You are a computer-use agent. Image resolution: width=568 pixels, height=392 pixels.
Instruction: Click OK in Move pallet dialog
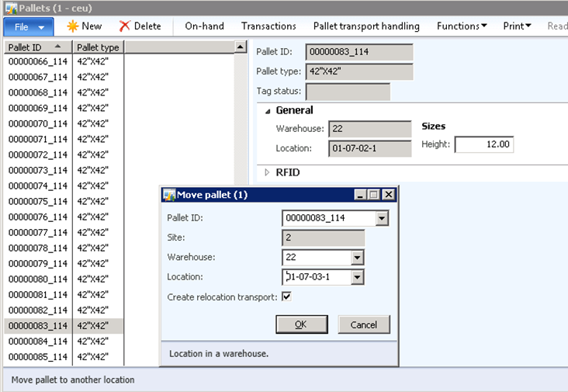[x=301, y=324]
